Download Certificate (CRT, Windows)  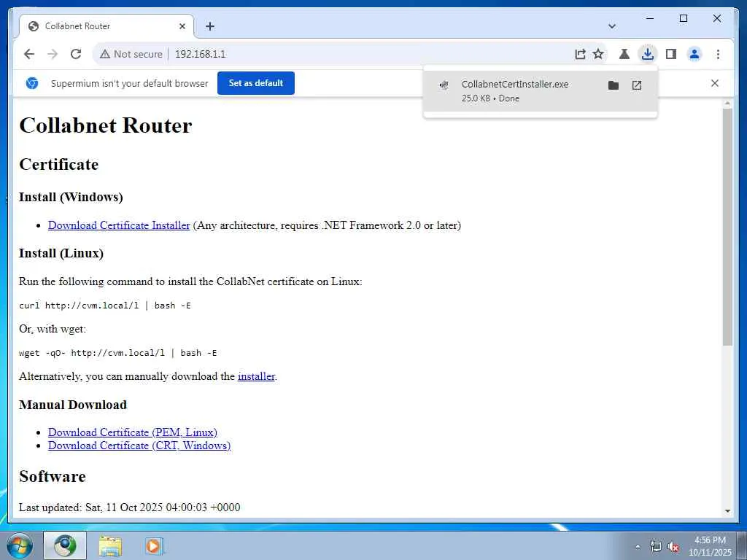(x=139, y=446)
